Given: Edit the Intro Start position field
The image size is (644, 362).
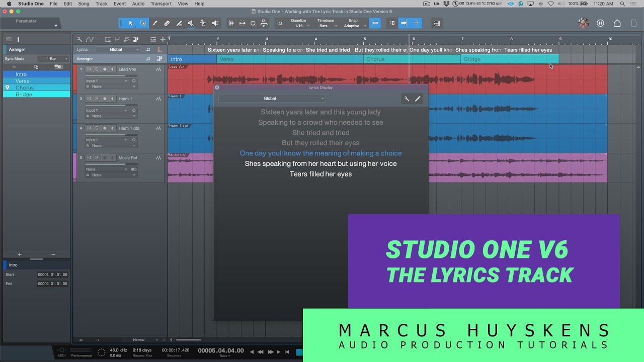Looking at the screenshot, I should coord(52,275).
